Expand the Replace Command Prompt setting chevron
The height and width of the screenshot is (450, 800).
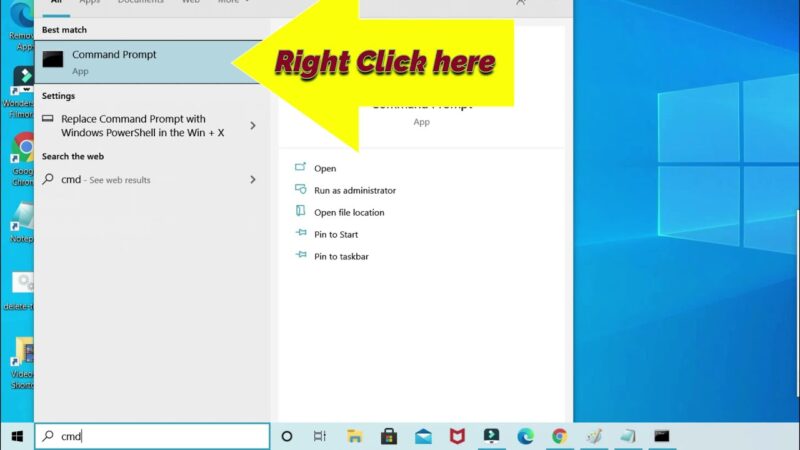point(253,126)
